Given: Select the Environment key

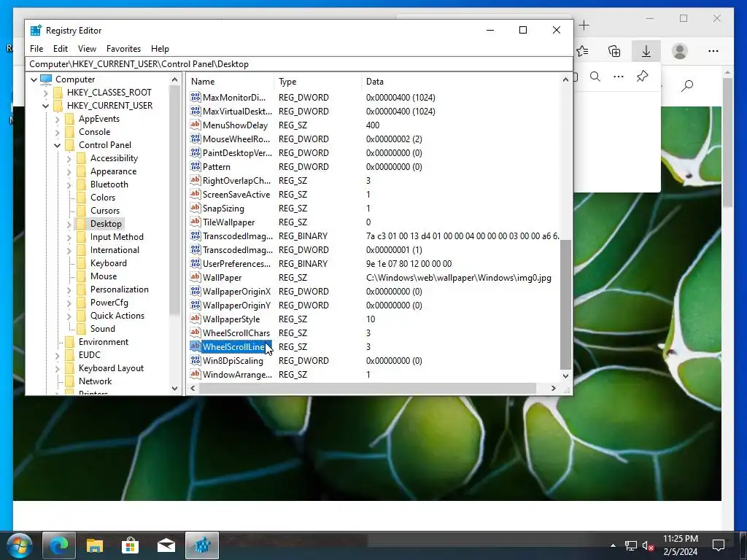Looking at the screenshot, I should (x=104, y=341).
